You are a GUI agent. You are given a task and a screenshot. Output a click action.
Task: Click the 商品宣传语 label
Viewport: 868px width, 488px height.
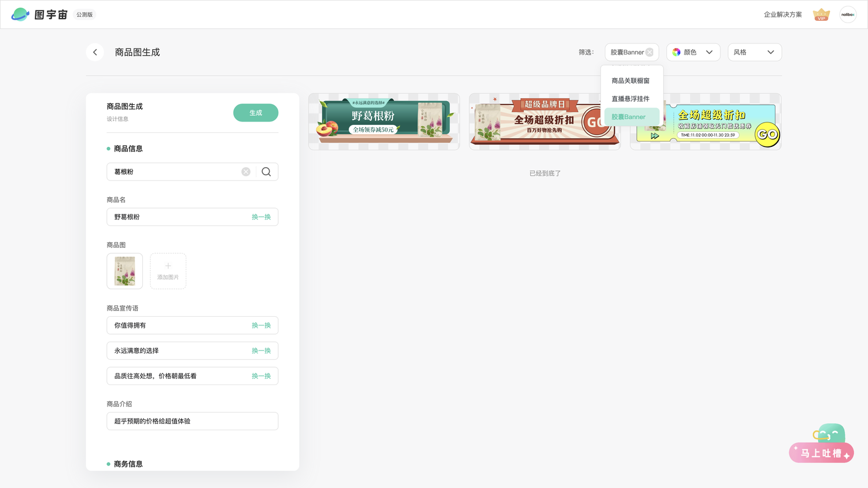(123, 308)
